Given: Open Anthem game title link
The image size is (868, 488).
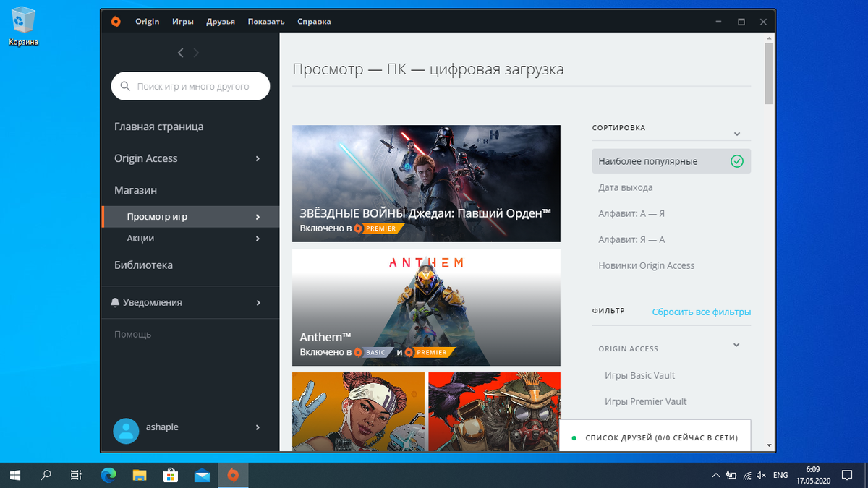Looking at the screenshot, I should coord(325,337).
